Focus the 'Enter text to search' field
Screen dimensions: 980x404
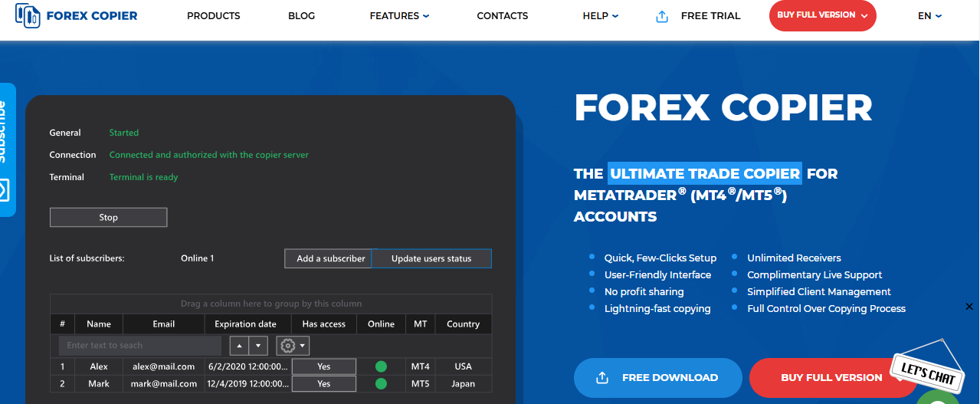coord(140,345)
